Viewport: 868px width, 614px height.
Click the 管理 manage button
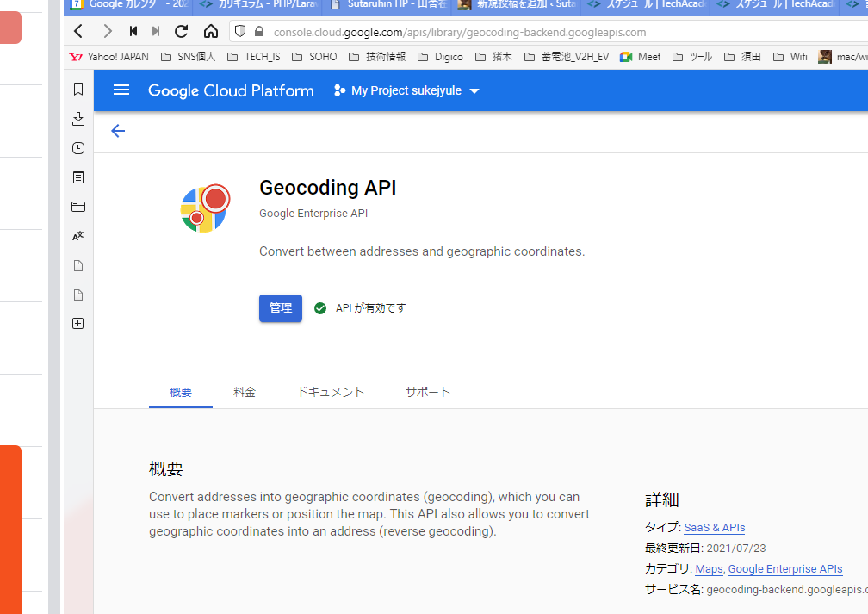[x=281, y=307]
